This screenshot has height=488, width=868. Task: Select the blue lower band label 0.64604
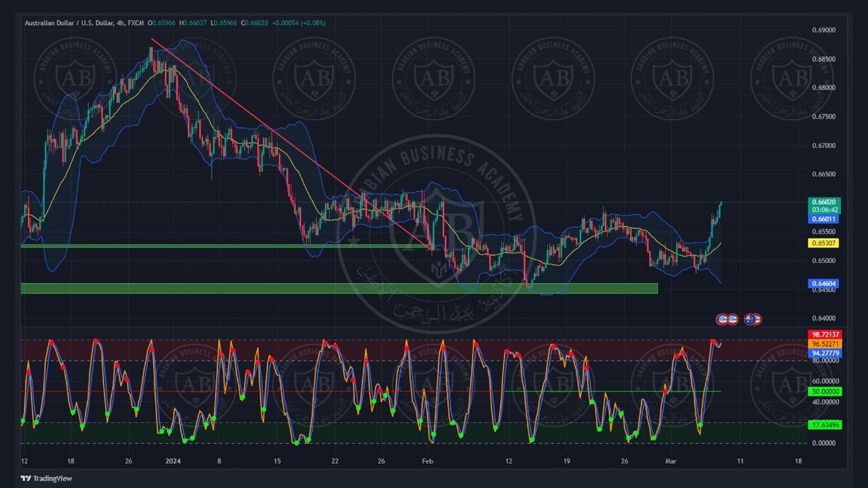click(x=825, y=283)
